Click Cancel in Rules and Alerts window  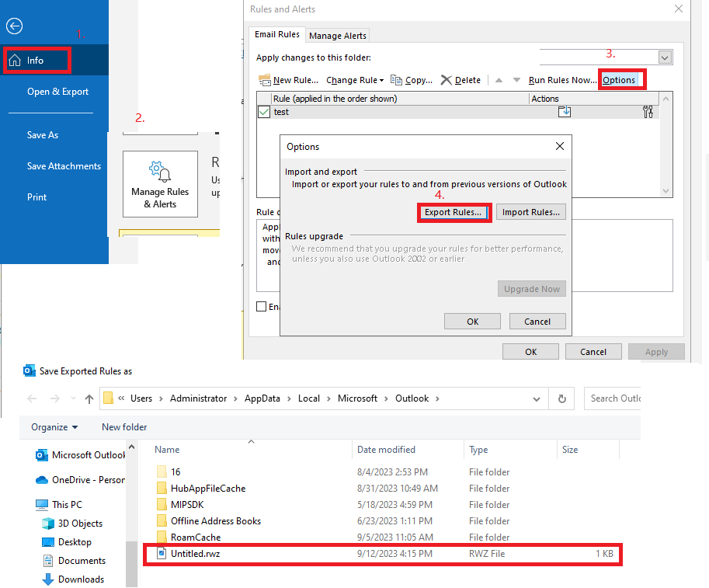pyautogui.click(x=593, y=352)
